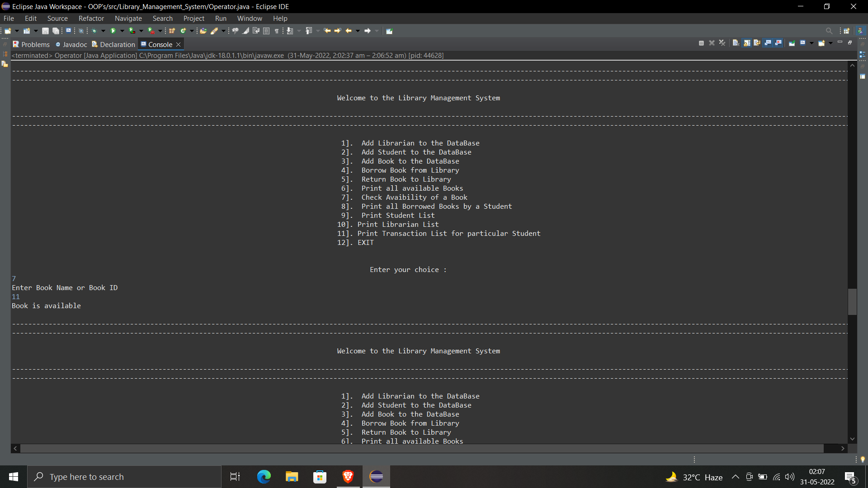Click the Debug bug icon
The height and width of the screenshot is (488, 868).
[x=94, y=31]
